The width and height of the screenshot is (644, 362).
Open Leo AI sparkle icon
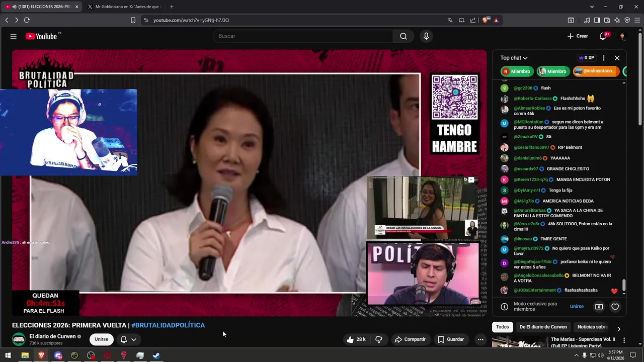tap(617, 20)
